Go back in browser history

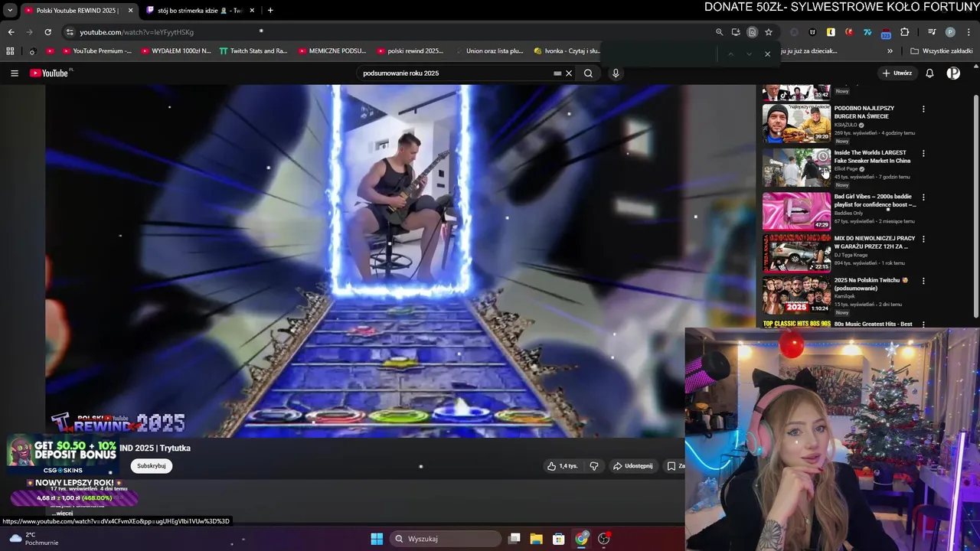[x=11, y=32]
